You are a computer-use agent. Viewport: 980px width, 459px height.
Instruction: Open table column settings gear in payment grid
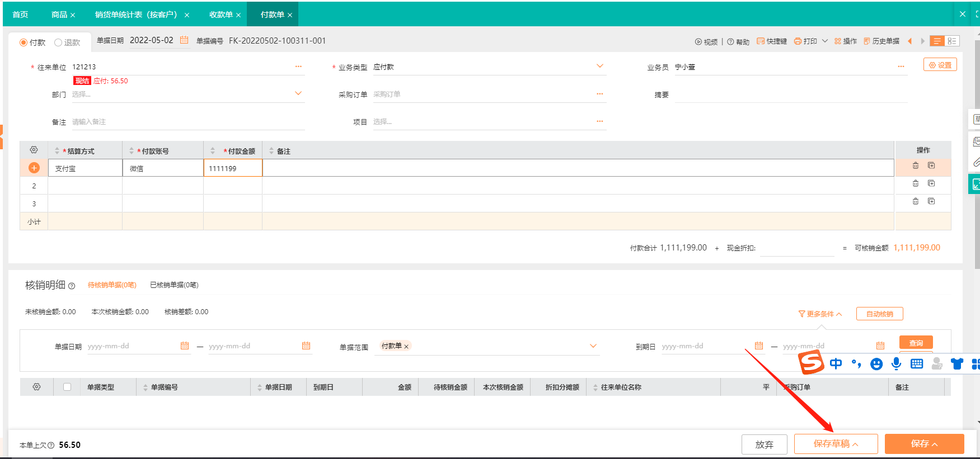[34, 150]
